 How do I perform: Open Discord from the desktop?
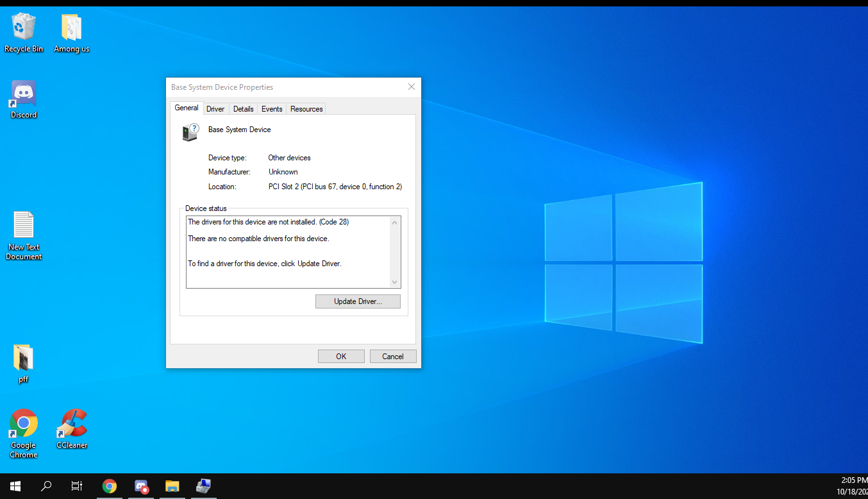point(23,93)
